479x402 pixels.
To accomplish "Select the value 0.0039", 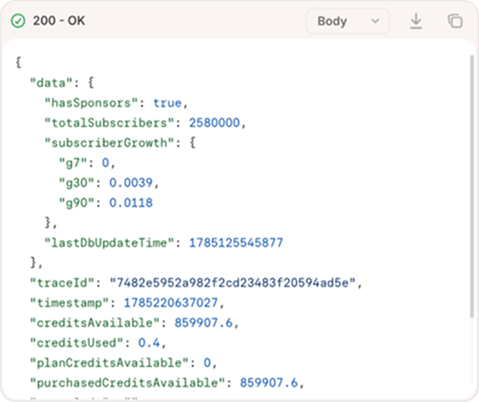I will click(x=131, y=183).
